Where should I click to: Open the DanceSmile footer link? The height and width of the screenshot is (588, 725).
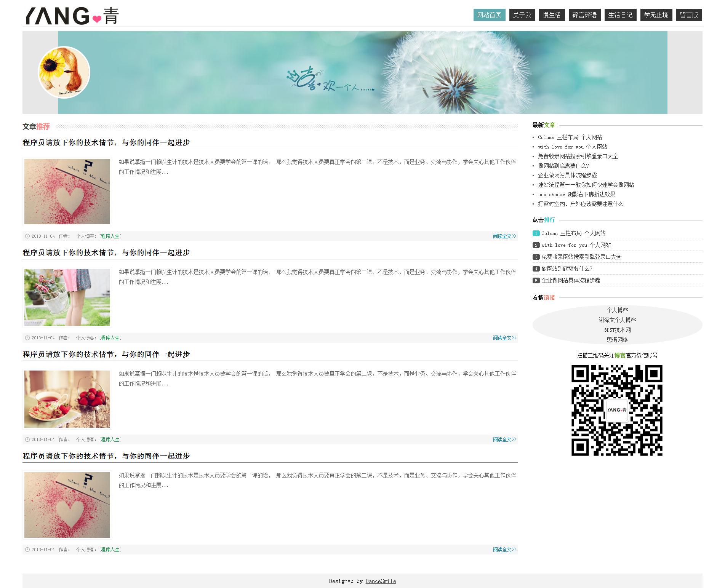coord(380,581)
